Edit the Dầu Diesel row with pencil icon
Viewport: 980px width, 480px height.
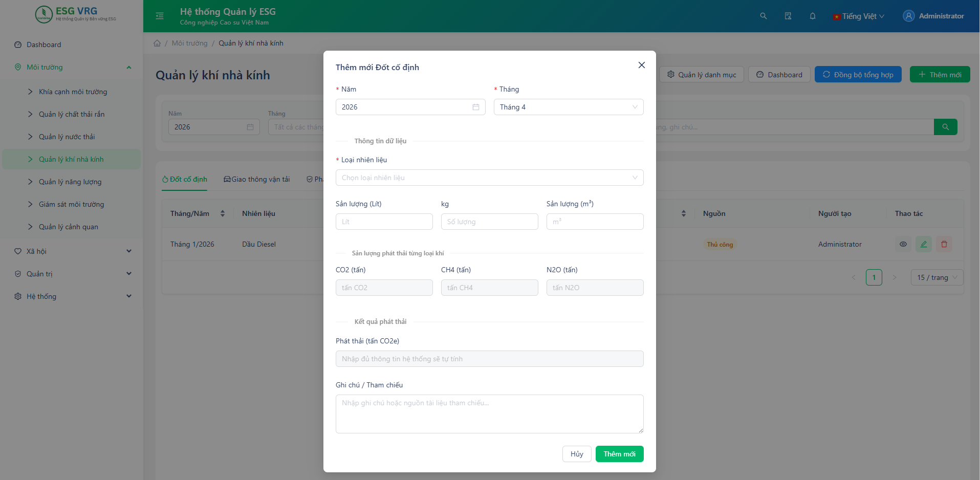[x=924, y=244]
